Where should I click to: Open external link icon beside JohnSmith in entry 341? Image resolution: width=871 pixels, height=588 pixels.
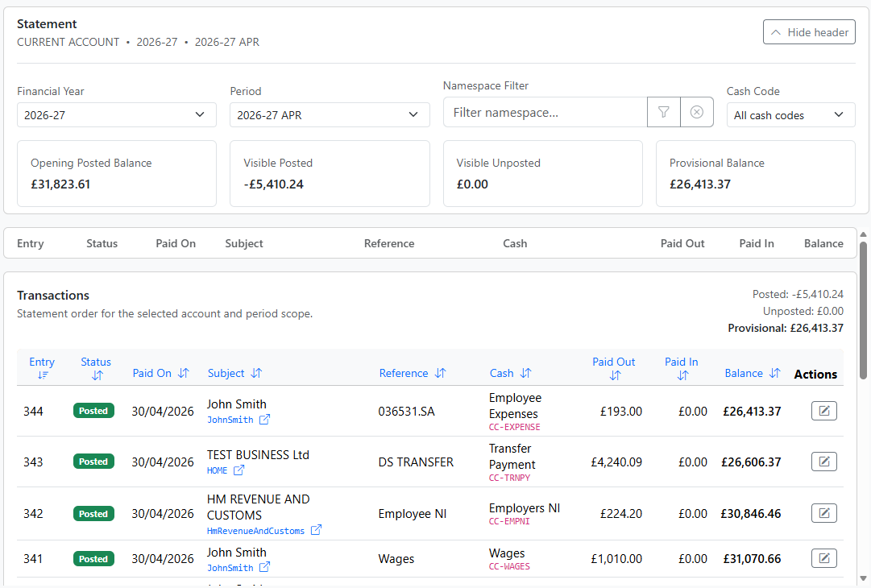tap(265, 567)
